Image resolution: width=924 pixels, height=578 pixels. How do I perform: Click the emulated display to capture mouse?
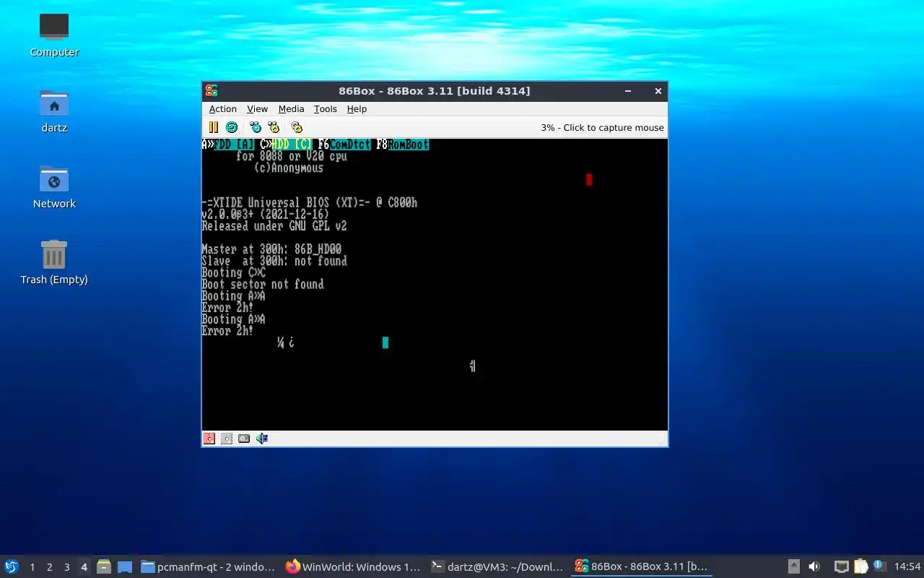[435, 285]
